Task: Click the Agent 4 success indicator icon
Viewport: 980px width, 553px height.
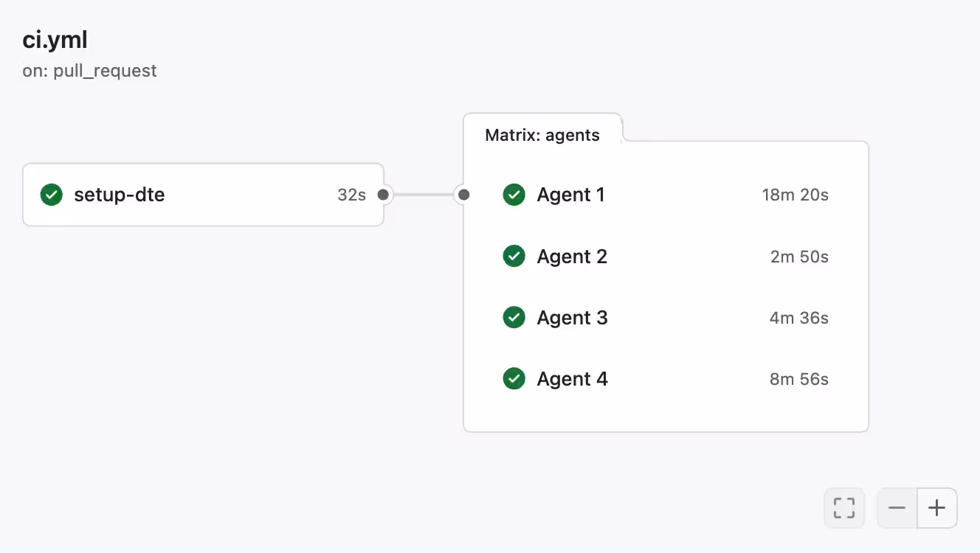Action: tap(514, 378)
